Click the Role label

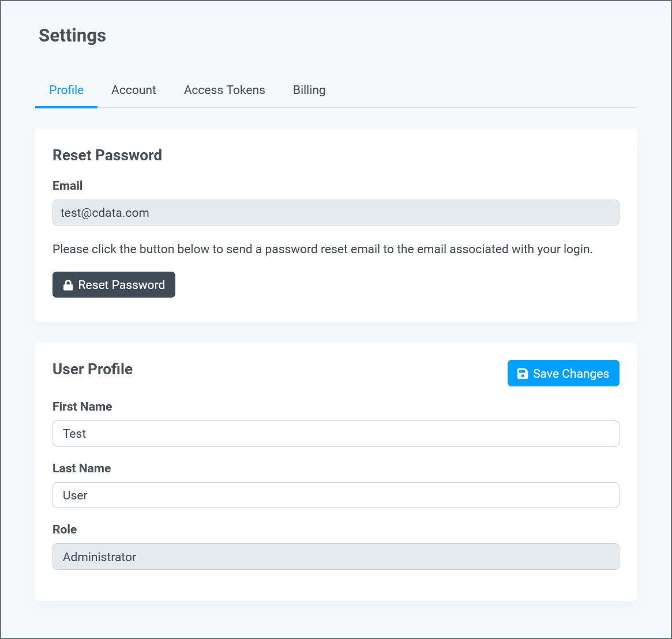click(x=65, y=529)
